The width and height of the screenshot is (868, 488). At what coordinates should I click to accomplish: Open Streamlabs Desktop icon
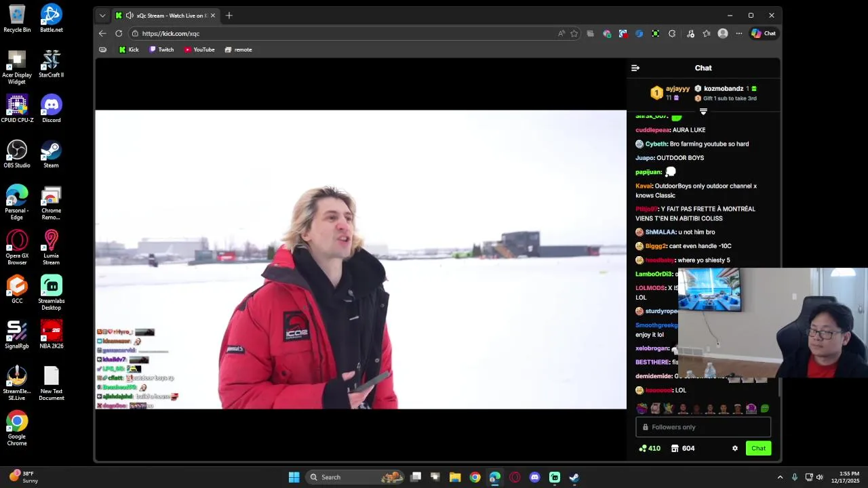pyautogui.click(x=52, y=293)
